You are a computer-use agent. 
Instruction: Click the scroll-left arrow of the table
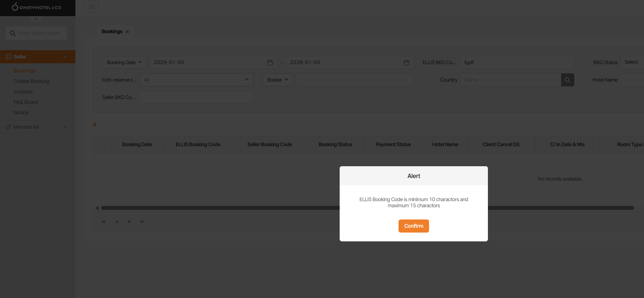point(97,208)
